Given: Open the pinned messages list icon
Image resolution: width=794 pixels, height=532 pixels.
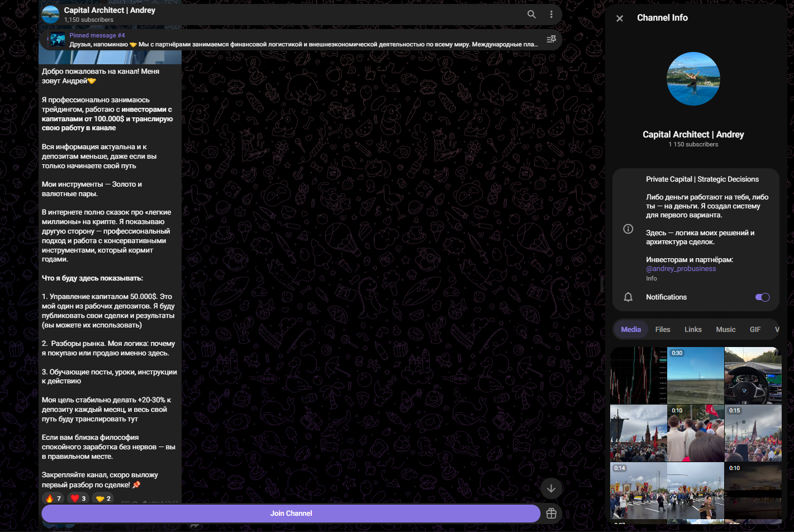Looking at the screenshot, I should pos(551,39).
